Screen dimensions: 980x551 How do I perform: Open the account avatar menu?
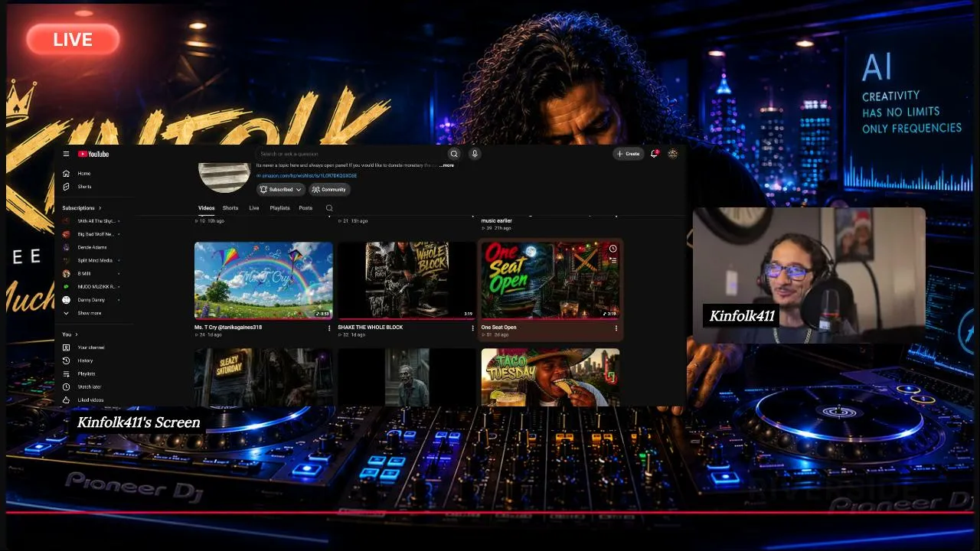pos(672,154)
